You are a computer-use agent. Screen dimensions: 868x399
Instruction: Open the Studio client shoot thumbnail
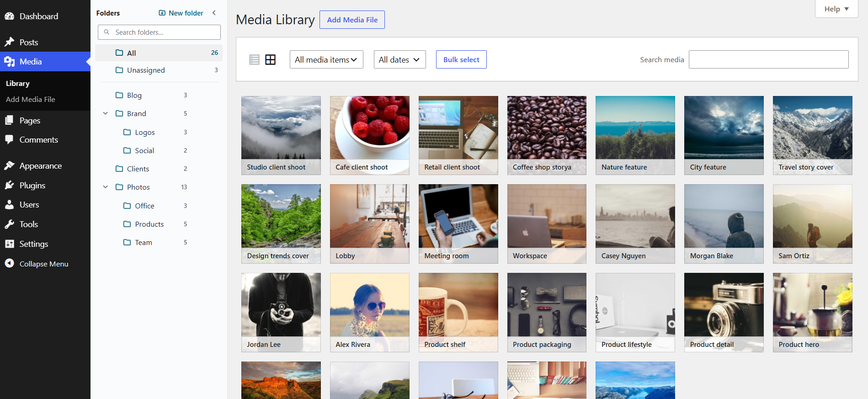pos(281,135)
